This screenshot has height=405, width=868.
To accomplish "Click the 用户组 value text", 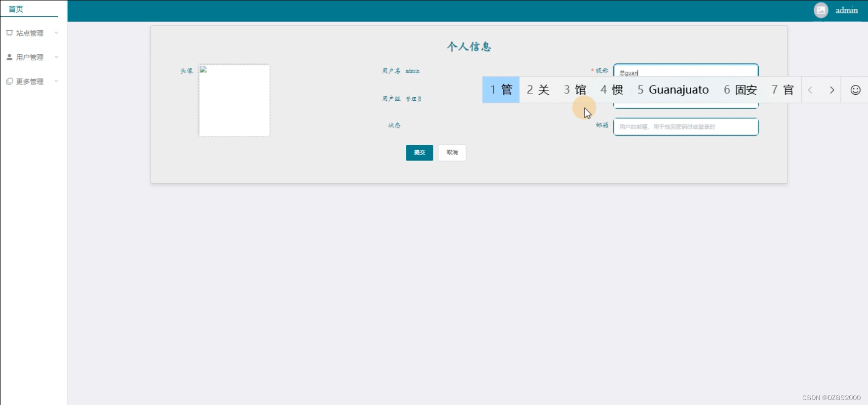I will [414, 99].
